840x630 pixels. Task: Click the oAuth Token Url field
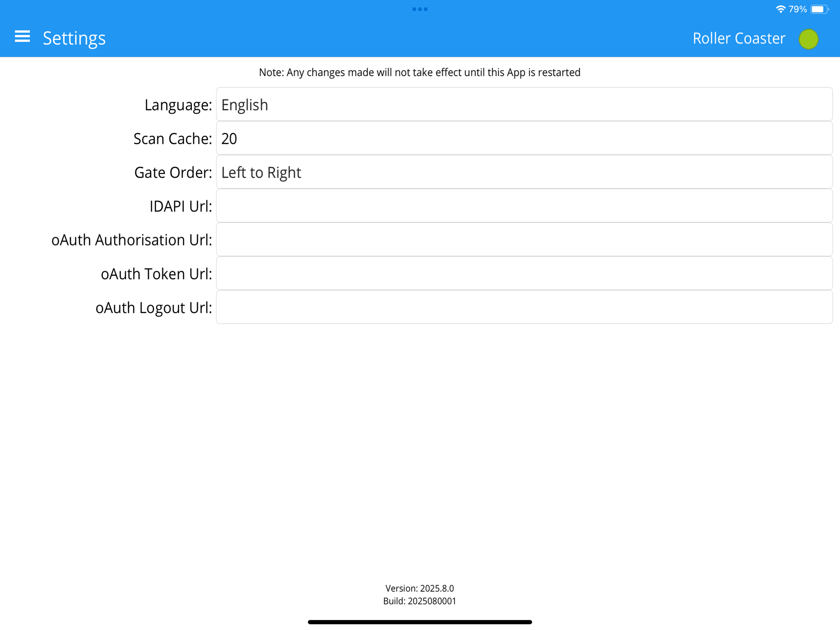[524, 273]
